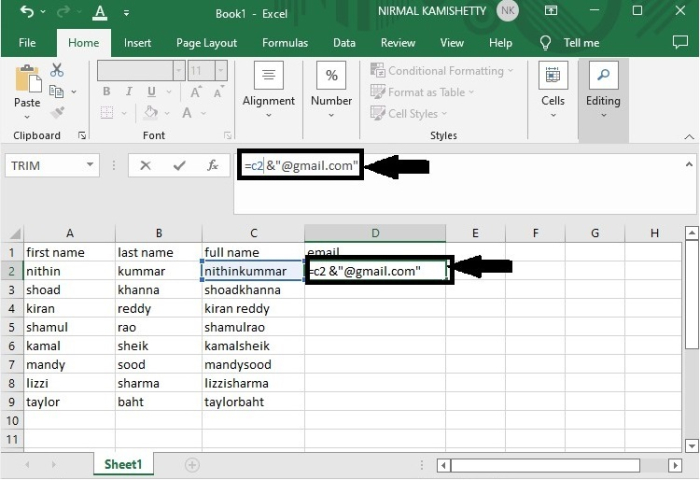
Task: Cancel formula entry with X icon
Action: 145,166
